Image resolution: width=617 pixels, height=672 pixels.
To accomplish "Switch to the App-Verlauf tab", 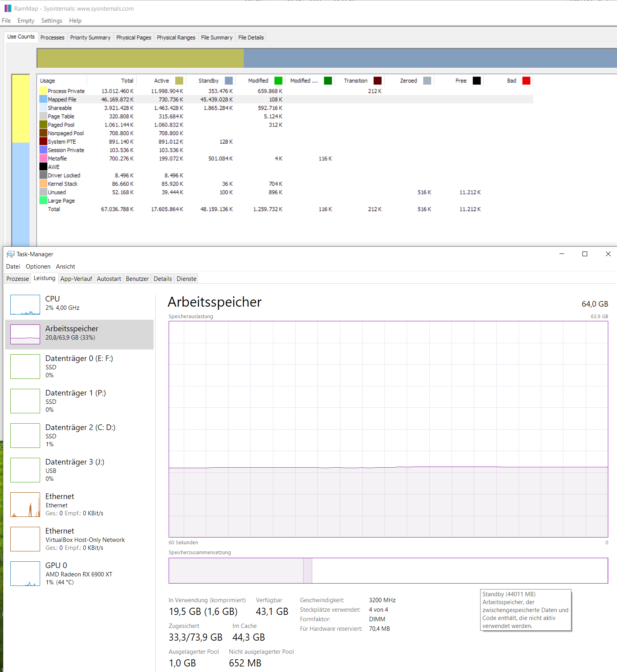I will coord(76,279).
